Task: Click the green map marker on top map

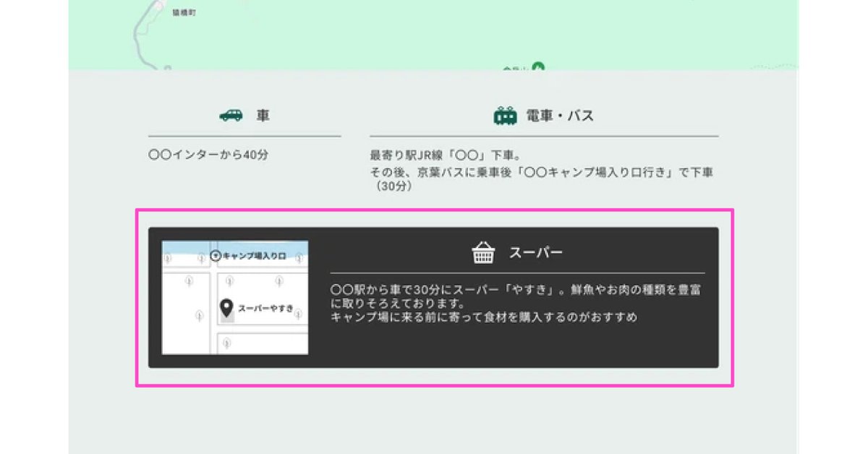Action: (x=537, y=67)
